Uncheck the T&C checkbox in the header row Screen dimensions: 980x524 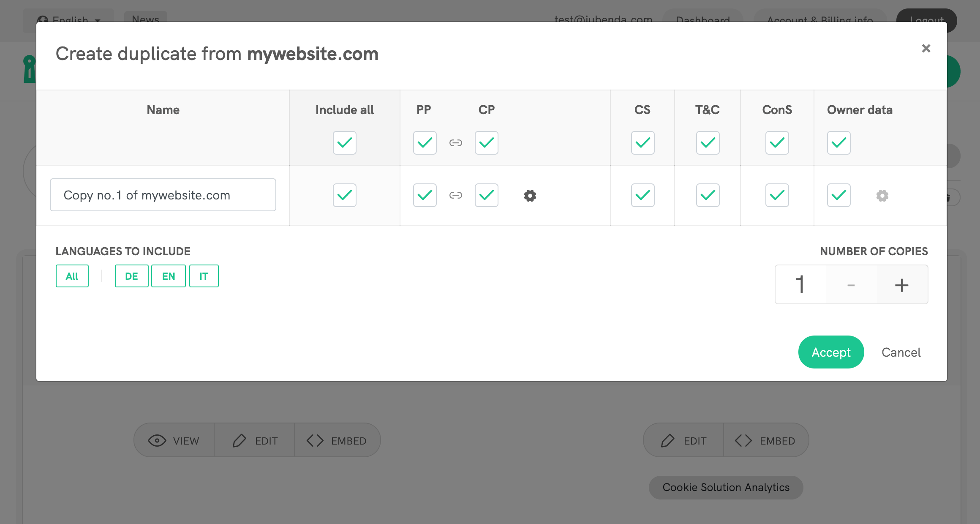coord(708,143)
